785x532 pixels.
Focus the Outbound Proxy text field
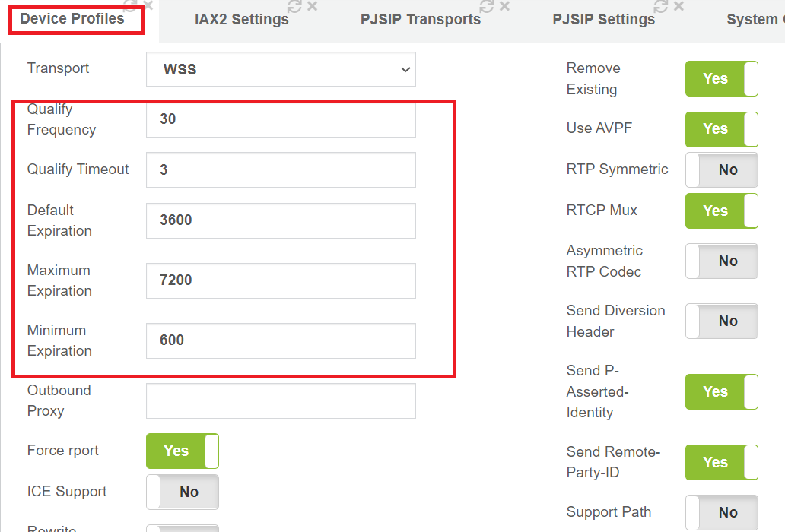click(281, 401)
